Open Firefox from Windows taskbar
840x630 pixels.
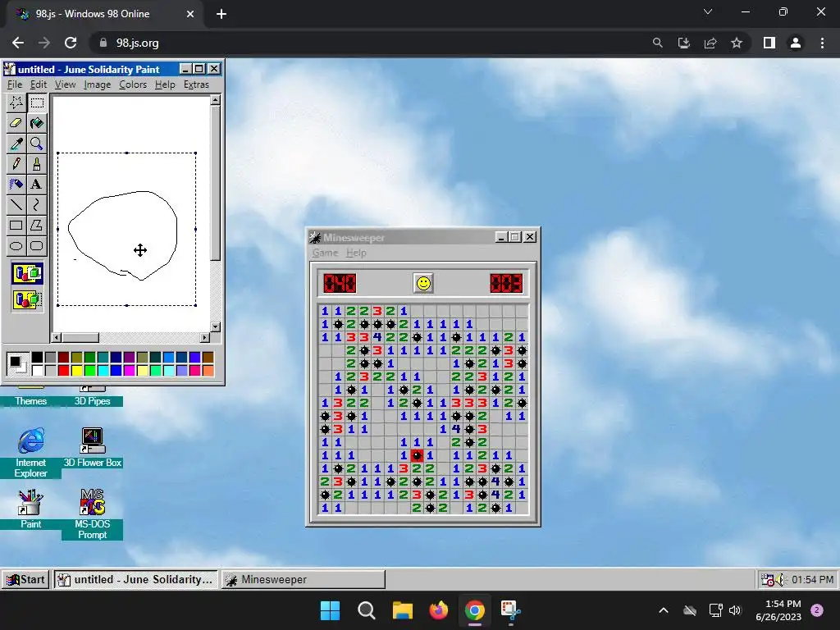(x=438, y=610)
